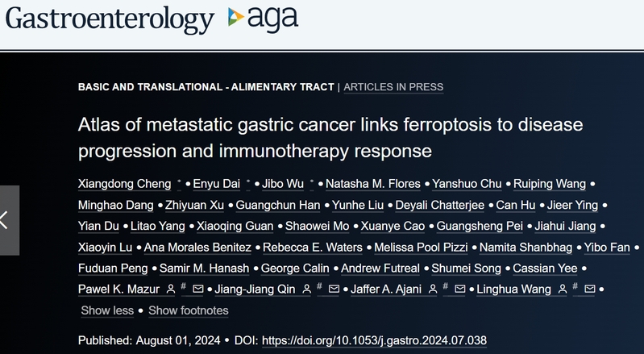Open author Xiangdong Cheng's profile link
Screen dimensions: 644x354
126,184
